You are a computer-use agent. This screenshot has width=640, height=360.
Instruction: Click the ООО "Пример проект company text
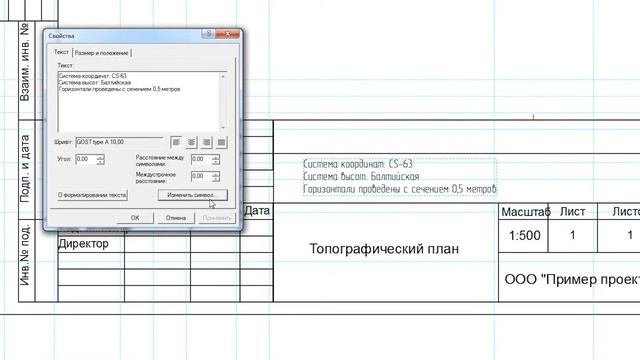pos(572,280)
